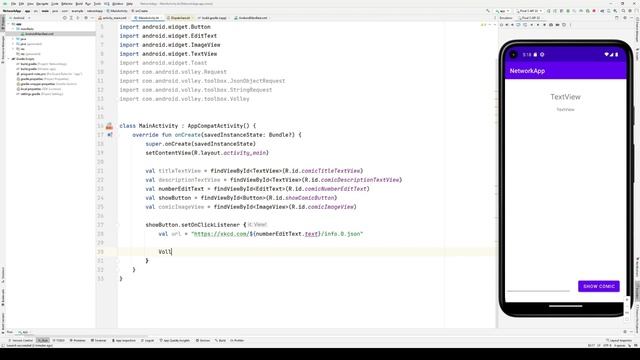This screenshot has width=640, height=360.
Task: Open the Refactor menu
Action: coord(67,4)
